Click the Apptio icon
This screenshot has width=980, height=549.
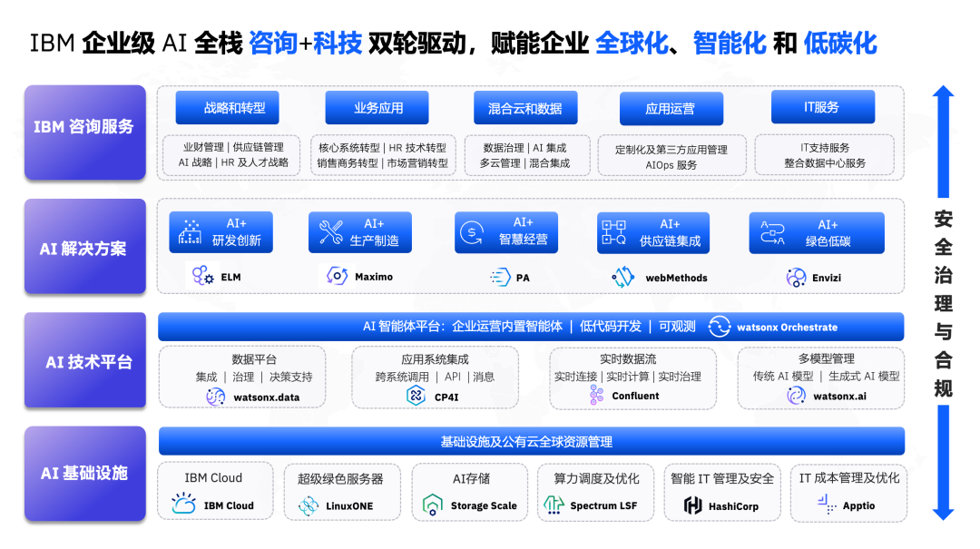[827, 505]
